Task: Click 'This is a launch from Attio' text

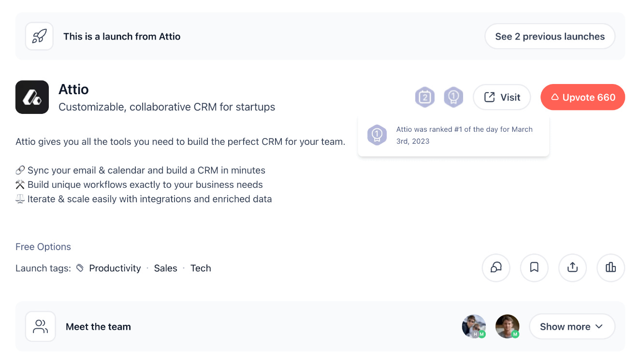Action: tap(122, 36)
